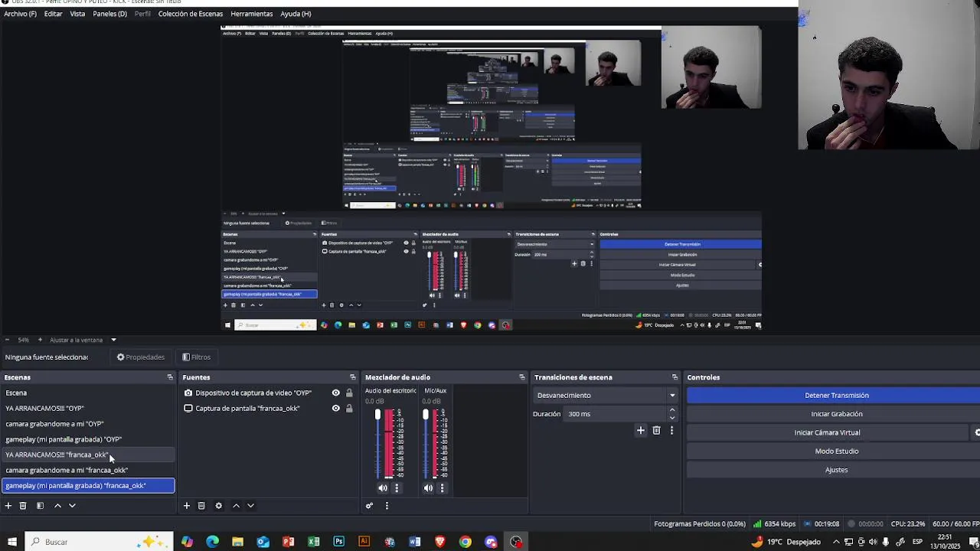Click the monitor icon of Captura de pantalla
Screen dimensions: 980x551
[188, 409]
